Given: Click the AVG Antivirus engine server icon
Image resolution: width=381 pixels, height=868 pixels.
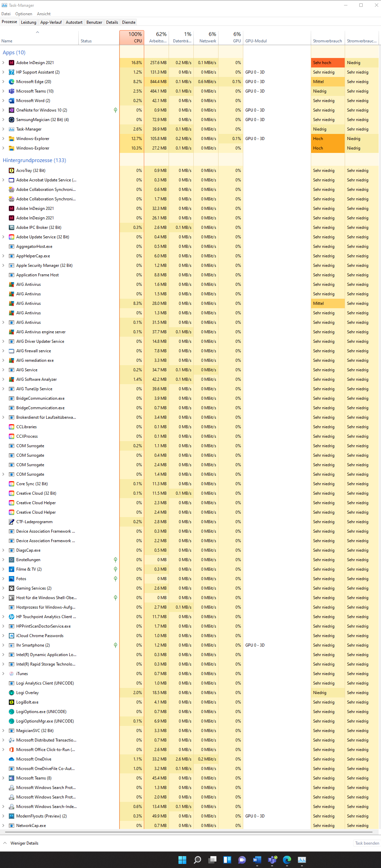Looking at the screenshot, I should [12, 332].
